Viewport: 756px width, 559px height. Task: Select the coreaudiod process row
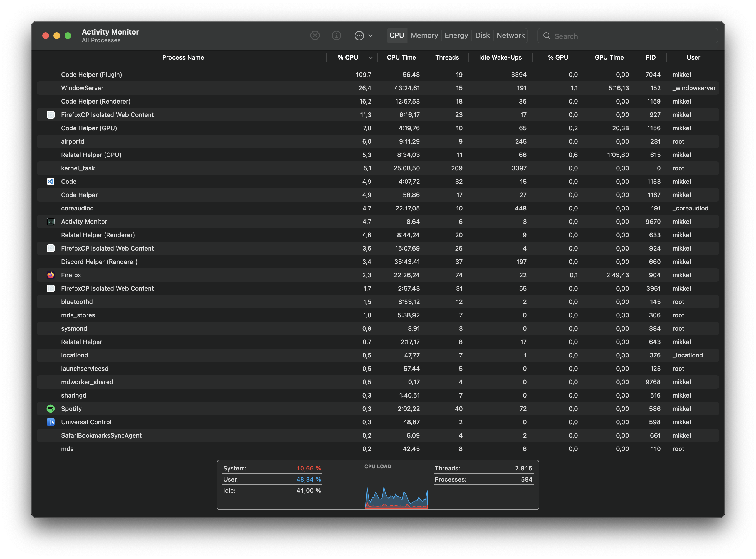(x=378, y=209)
